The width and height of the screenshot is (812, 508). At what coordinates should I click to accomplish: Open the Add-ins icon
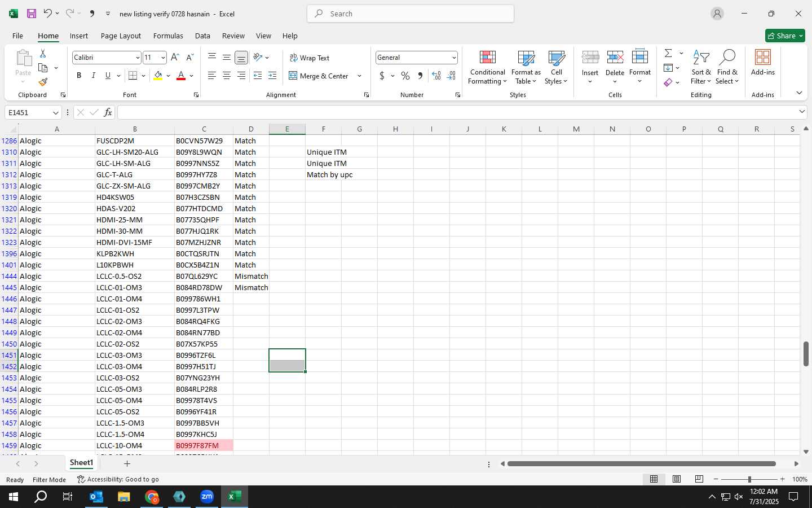763,62
